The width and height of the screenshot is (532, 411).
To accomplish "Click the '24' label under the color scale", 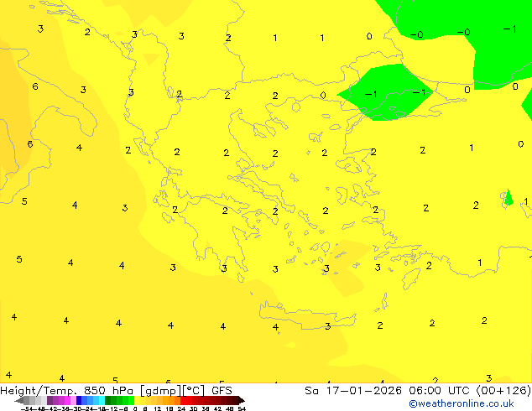I will click(181, 409).
